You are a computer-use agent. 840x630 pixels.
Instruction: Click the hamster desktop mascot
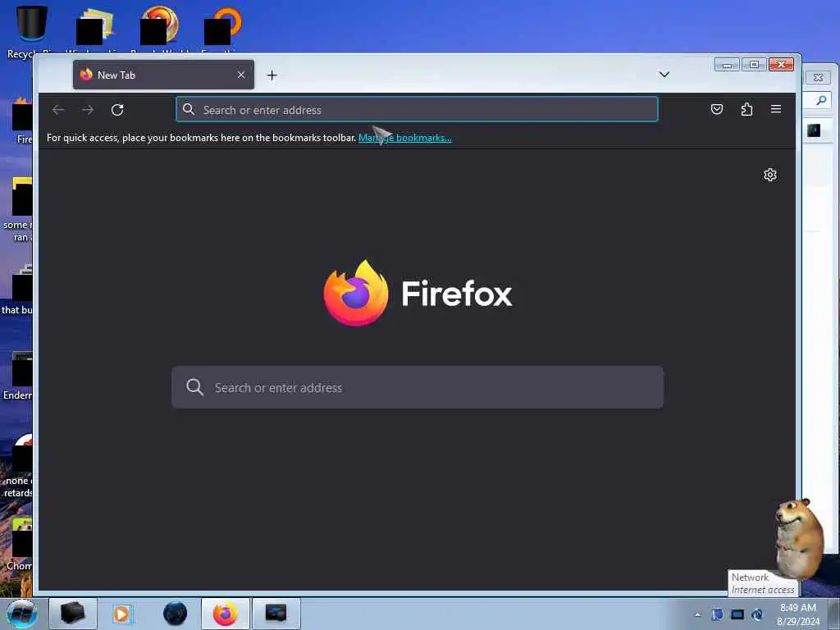pyautogui.click(x=799, y=538)
